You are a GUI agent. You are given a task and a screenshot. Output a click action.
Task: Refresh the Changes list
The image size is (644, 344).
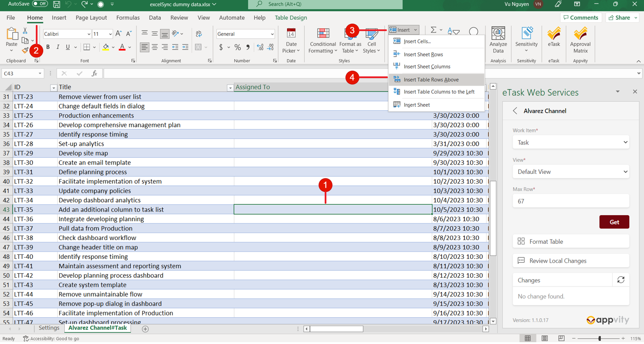click(x=621, y=280)
